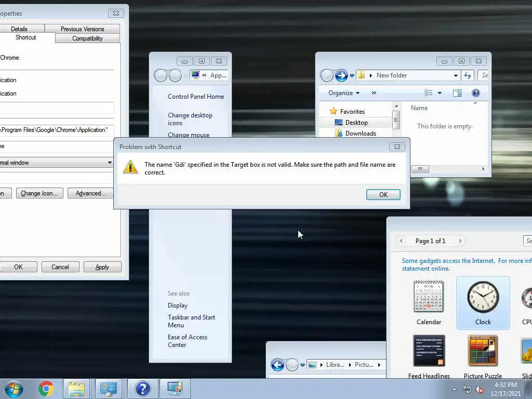Screen dimensions: 532x399
Task: Click Pictures breadcrumb in address bar
Action: (364, 365)
